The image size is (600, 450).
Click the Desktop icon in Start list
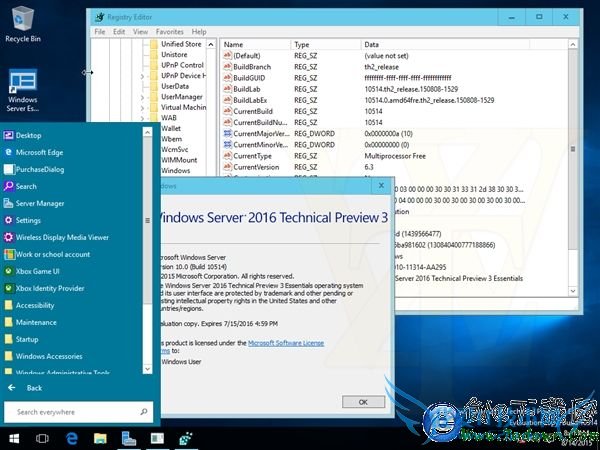pos(8,135)
